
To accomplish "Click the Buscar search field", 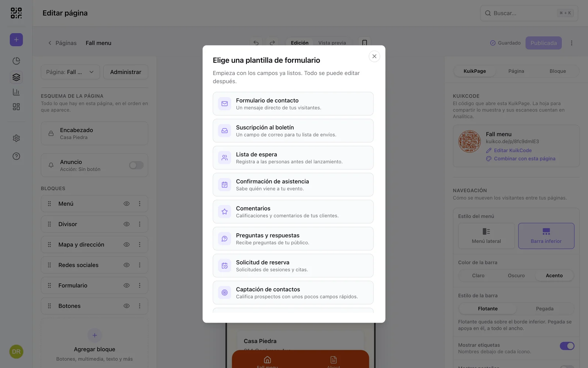I will 529,13.
